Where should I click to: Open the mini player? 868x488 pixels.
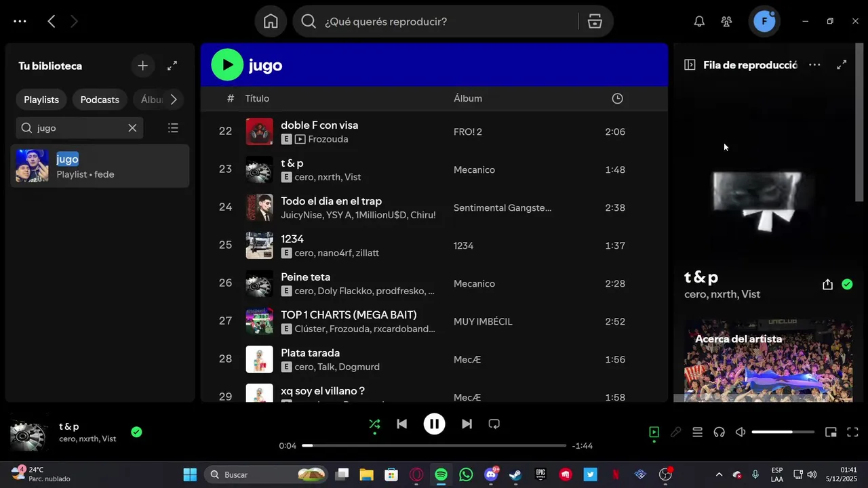[x=831, y=432]
